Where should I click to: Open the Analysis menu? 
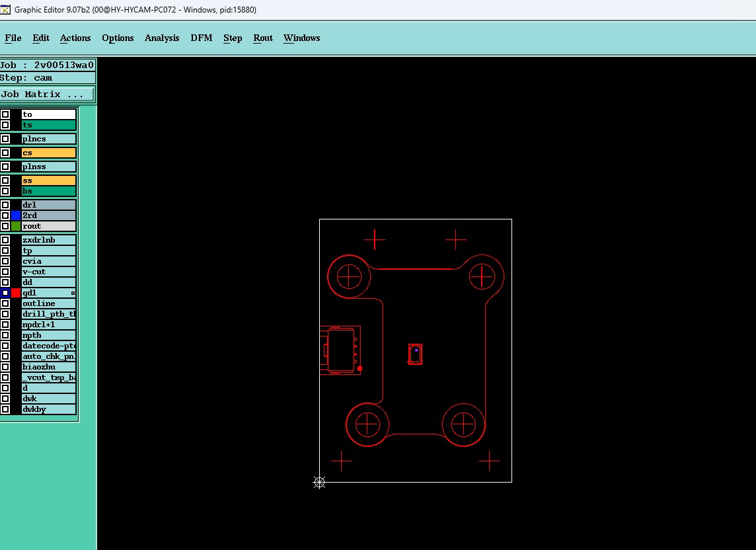pos(162,38)
